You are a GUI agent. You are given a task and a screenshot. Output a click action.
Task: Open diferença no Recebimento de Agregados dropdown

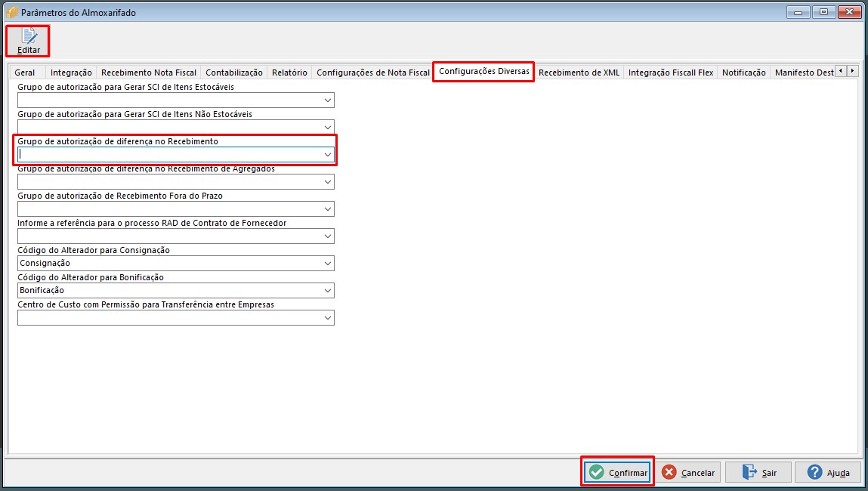(x=328, y=181)
